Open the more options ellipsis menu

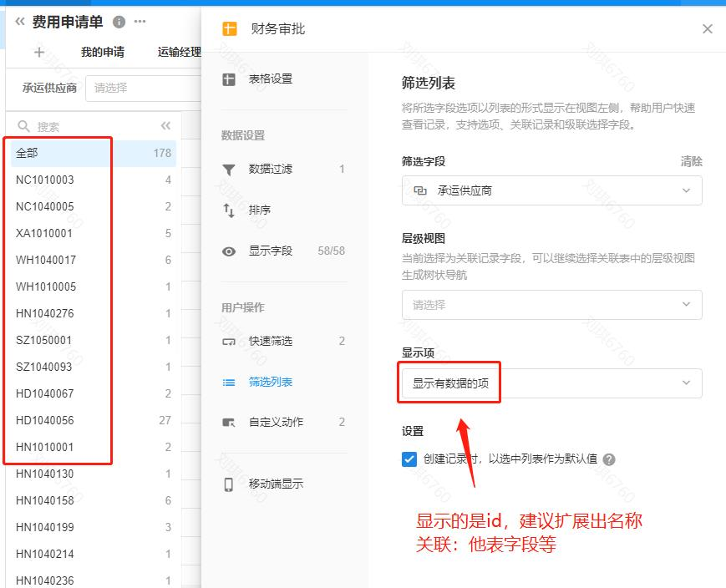point(140,22)
